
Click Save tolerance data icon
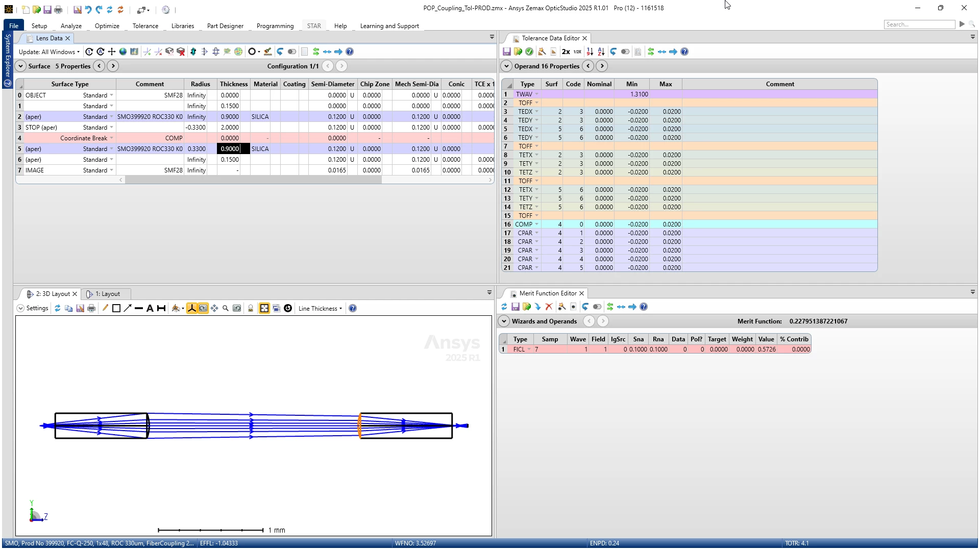click(507, 52)
